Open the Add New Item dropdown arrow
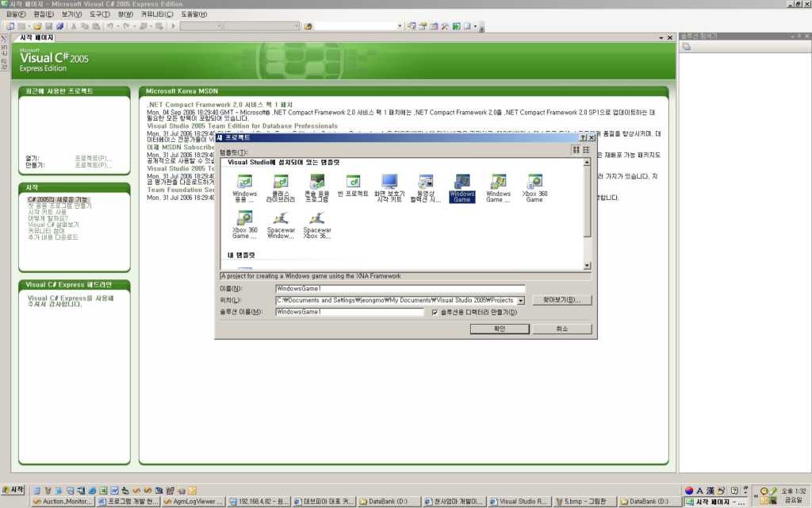Viewport: 812px width, 508px height. coord(29,26)
